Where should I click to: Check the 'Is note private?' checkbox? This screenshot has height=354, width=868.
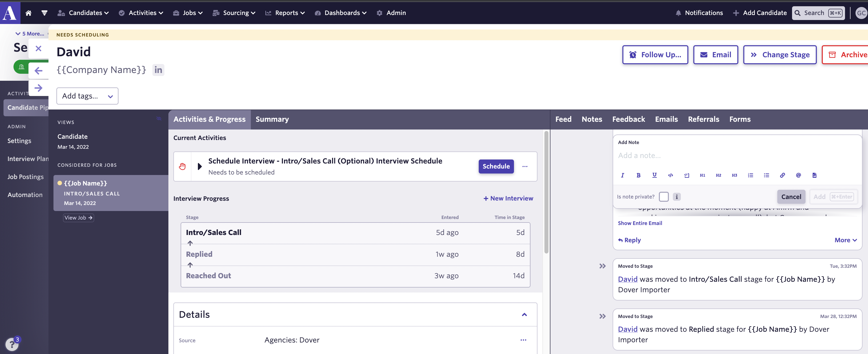click(663, 196)
